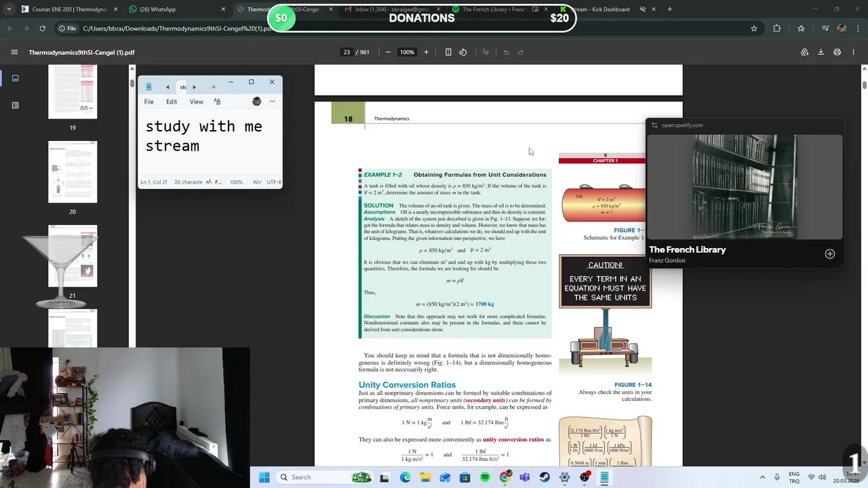Show hidden system tray icons
Screen dimensions: 868x488
(x=762, y=477)
